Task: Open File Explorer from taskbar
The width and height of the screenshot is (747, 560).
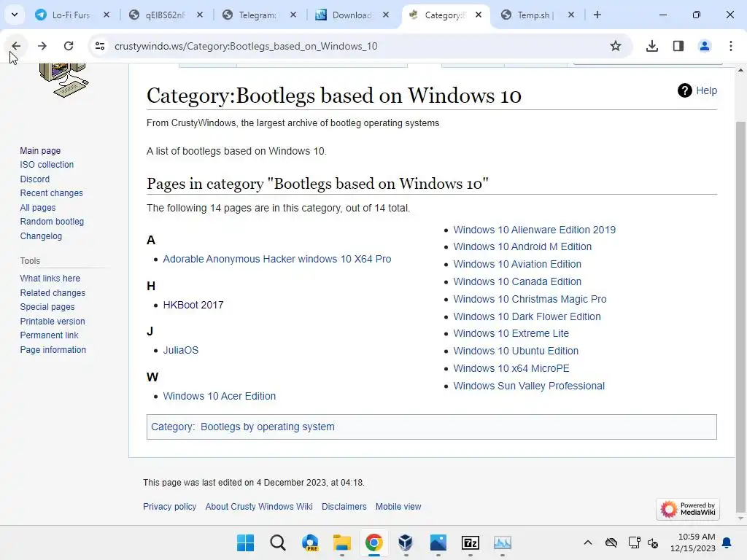Action: tap(341, 542)
